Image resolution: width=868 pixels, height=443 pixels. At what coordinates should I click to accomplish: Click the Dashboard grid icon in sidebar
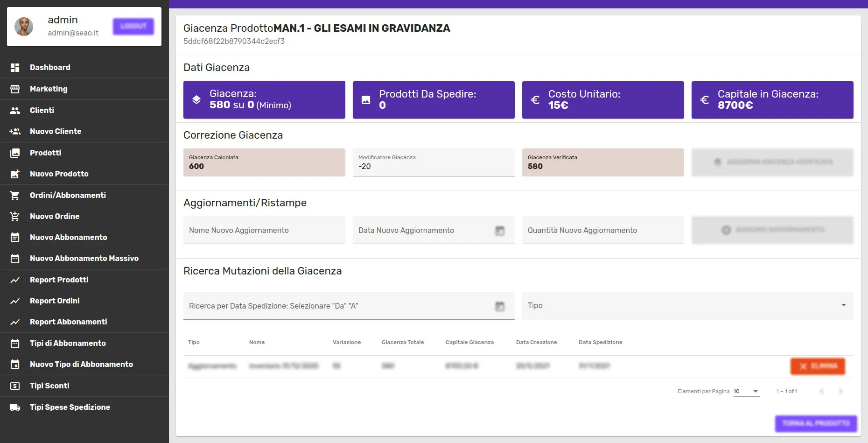click(15, 68)
